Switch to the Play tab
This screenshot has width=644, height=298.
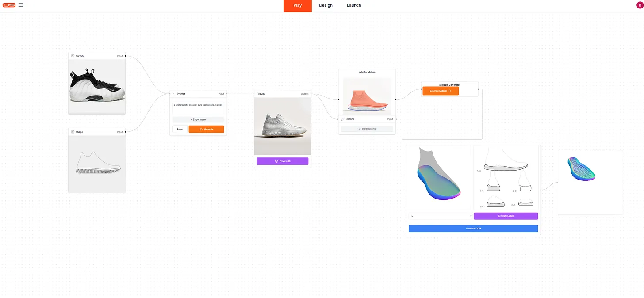click(298, 6)
